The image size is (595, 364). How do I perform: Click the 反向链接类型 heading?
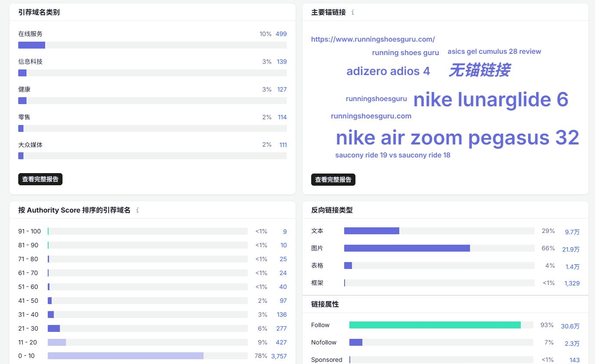click(x=332, y=210)
